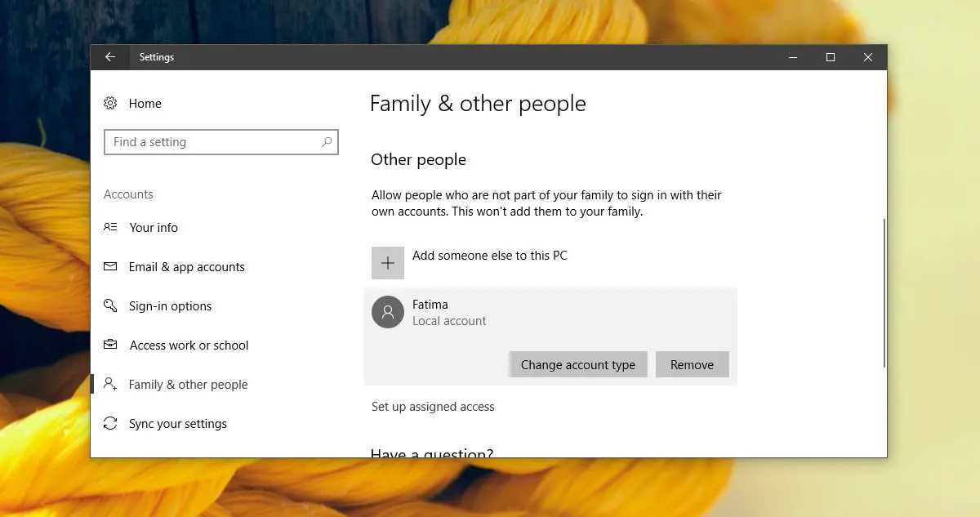Click the envelope icon for Email & app accounts
This screenshot has width=980, height=517.
pos(110,267)
